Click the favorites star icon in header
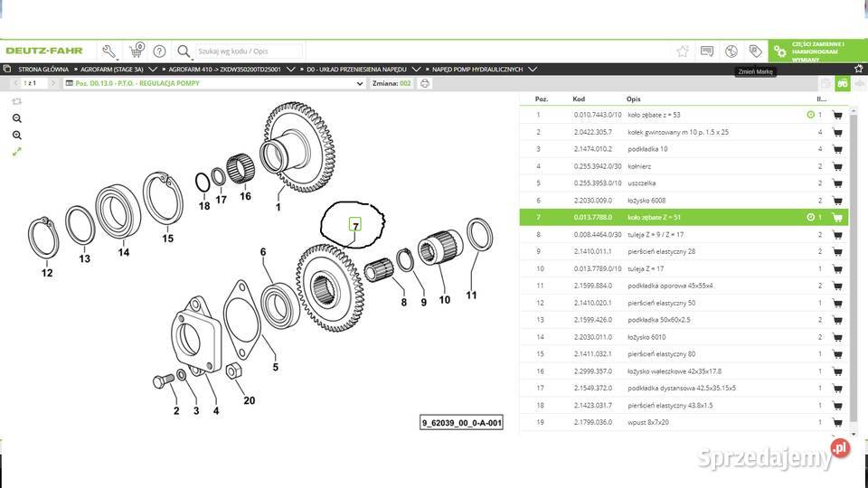This screenshot has height=488, width=868. (683, 52)
